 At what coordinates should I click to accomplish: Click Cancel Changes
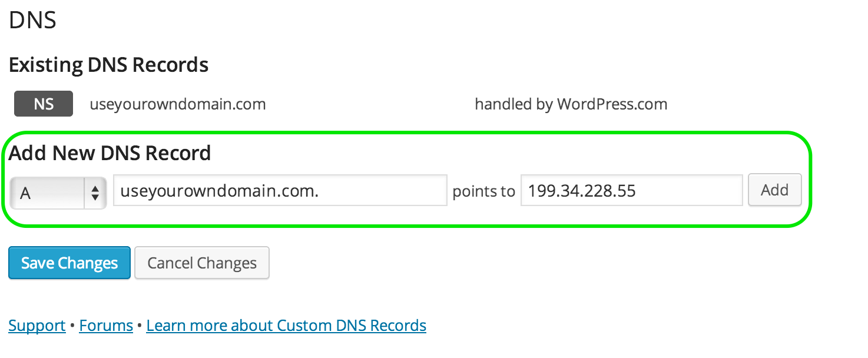tap(201, 263)
